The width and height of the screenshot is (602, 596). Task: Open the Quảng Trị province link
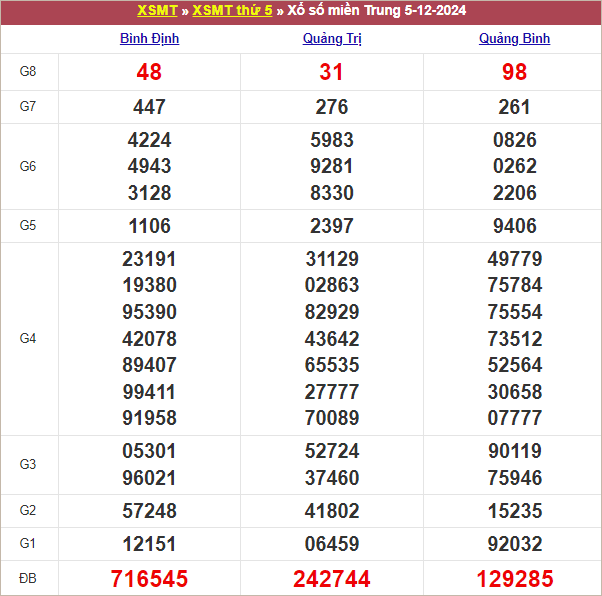332,38
